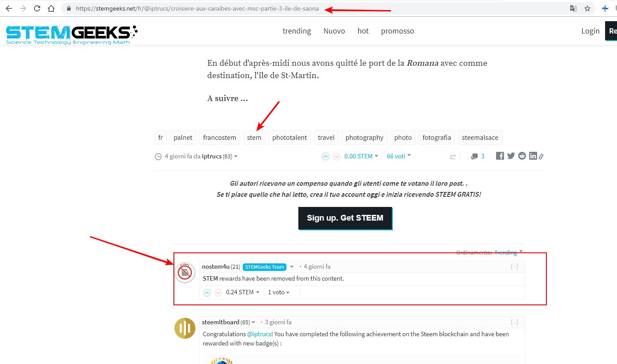Expand the 66 voti voters list
The image size is (617, 364).
399,156
